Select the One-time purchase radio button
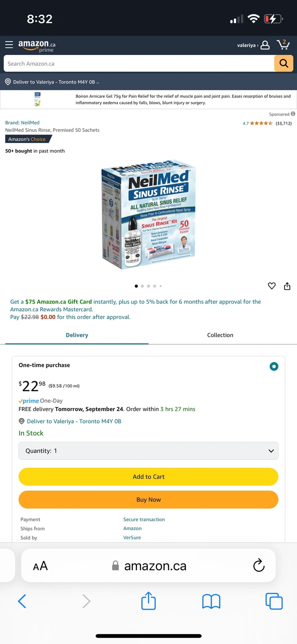The width and height of the screenshot is (297, 644). point(274,366)
